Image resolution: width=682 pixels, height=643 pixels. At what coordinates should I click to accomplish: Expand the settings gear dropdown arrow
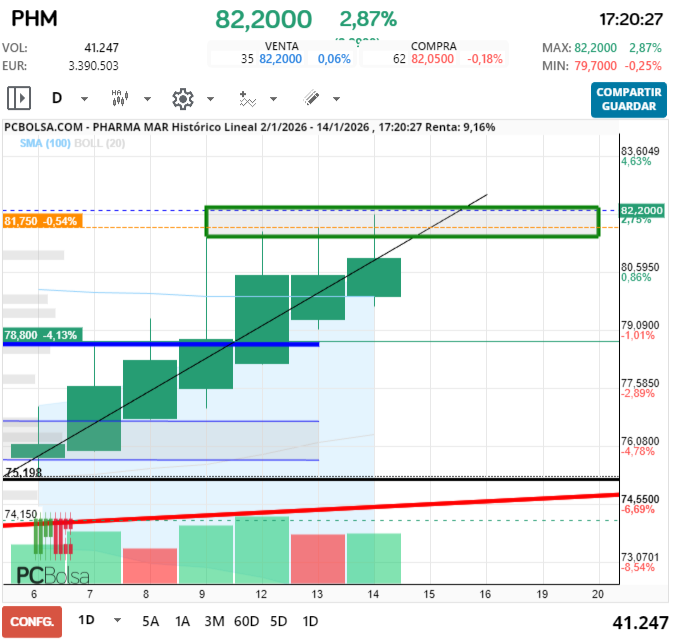coord(210,99)
